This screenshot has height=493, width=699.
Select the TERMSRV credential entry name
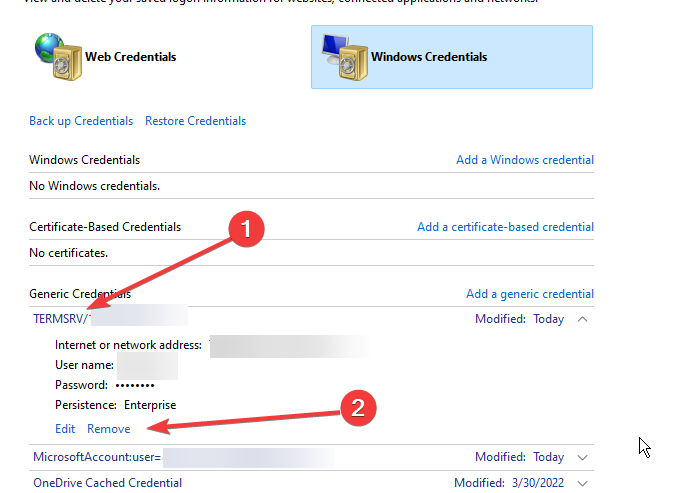click(61, 319)
